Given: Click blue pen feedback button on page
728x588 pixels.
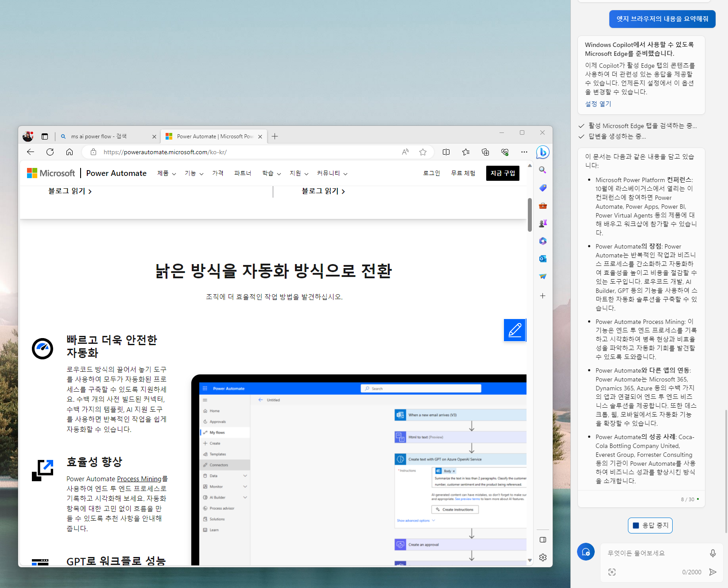Looking at the screenshot, I should [x=515, y=330].
